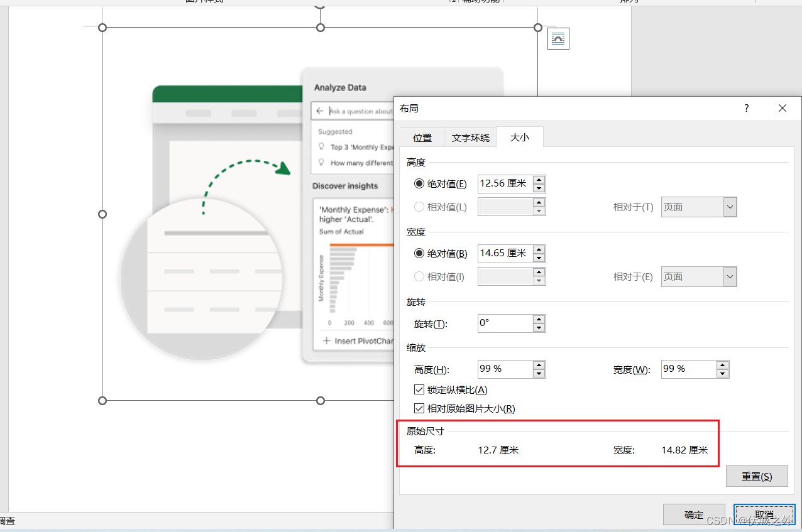
Task: Click the 重置(S) button
Action: point(757,476)
